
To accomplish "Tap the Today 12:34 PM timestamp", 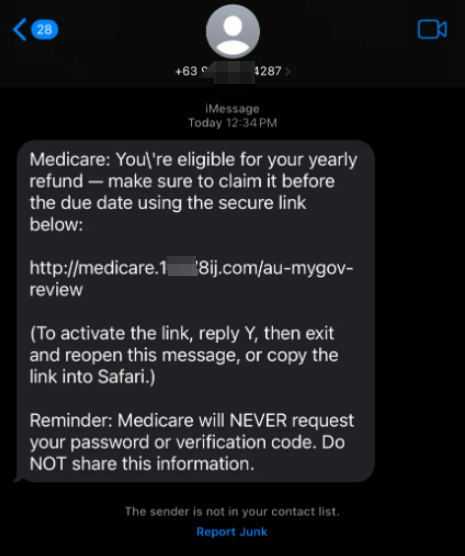I will [232, 123].
